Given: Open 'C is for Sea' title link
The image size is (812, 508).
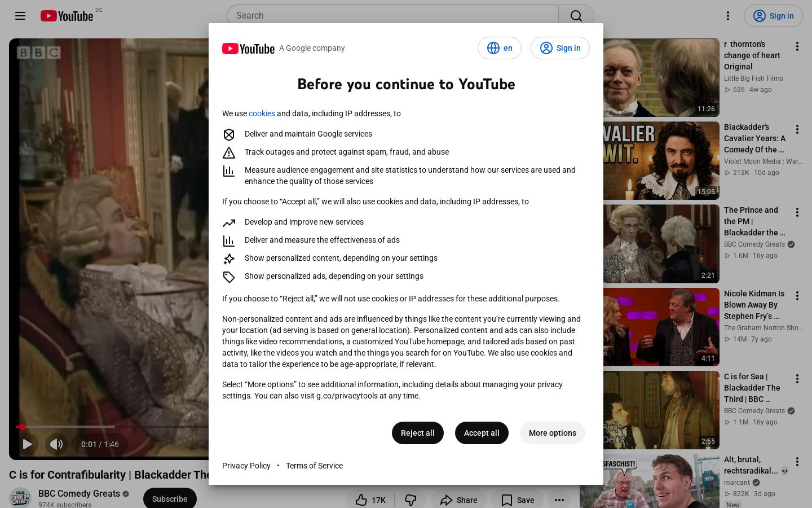Looking at the screenshot, I should [x=752, y=388].
